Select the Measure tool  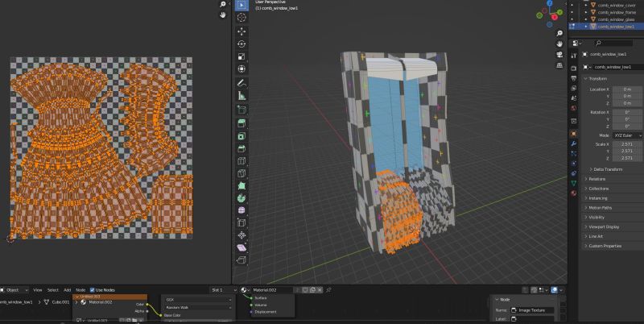[242, 96]
